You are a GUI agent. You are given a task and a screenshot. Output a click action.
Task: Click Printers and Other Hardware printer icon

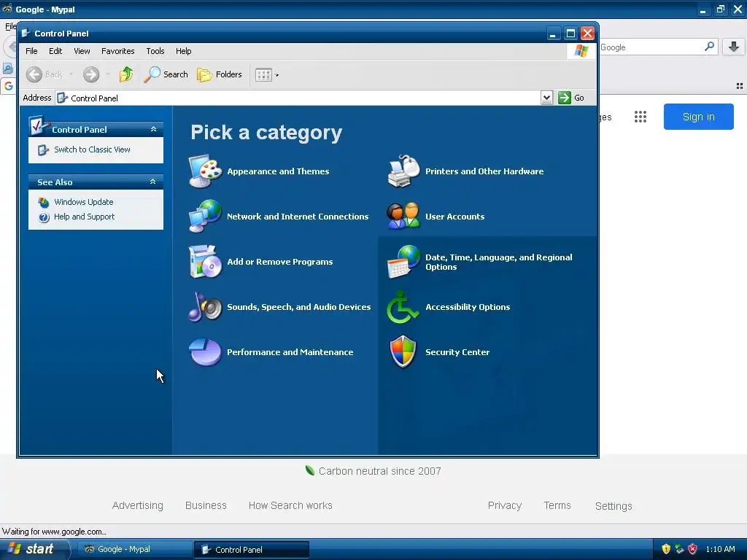(x=403, y=171)
